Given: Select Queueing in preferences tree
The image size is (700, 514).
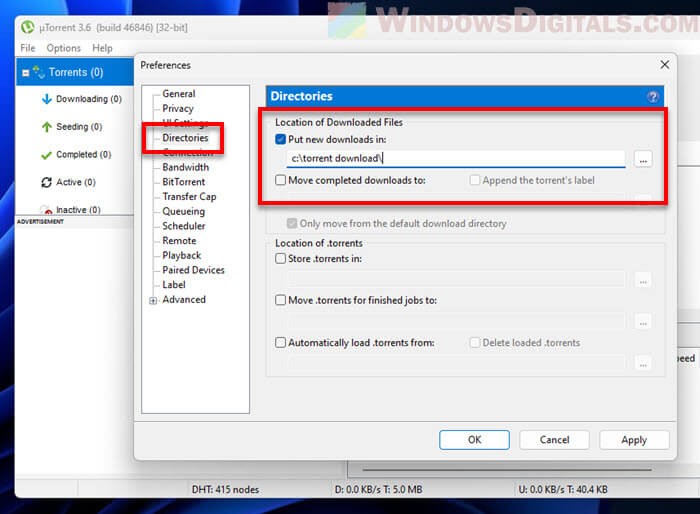Looking at the screenshot, I should [183, 212].
